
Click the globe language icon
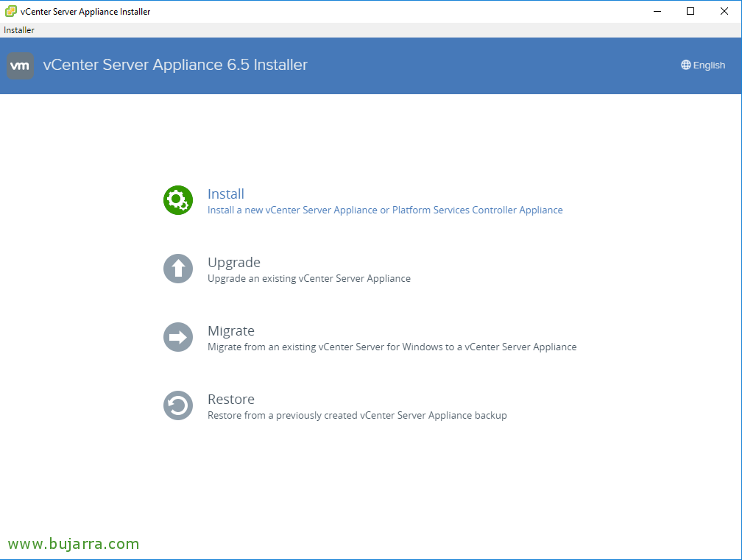tap(686, 65)
